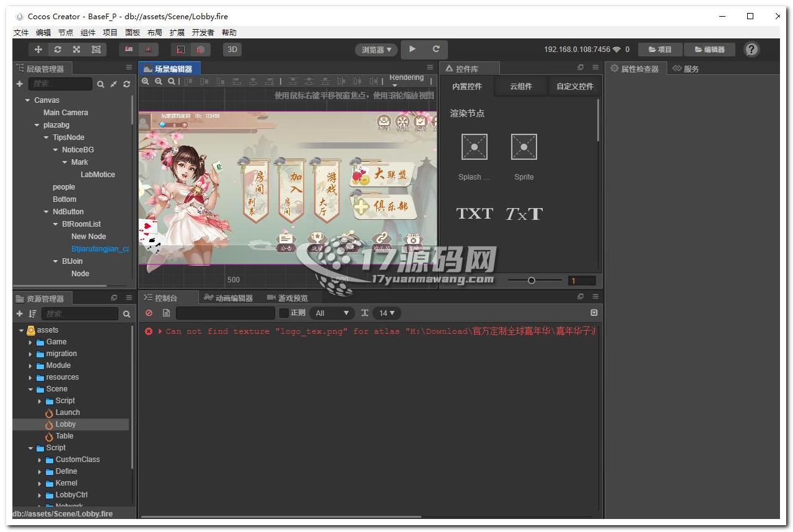Open the 组件 menu
This screenshot has width=793, height=532.
[x=88, y=32]
